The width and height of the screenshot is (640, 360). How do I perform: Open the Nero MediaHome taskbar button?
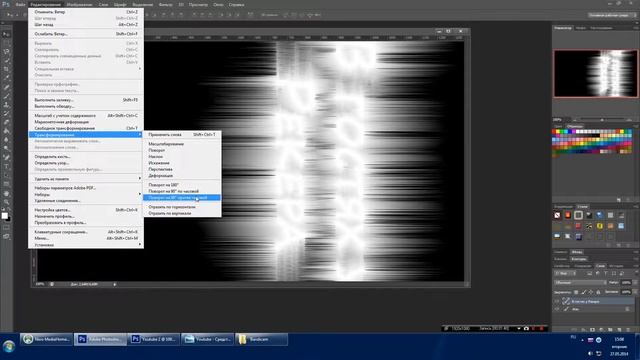click(46, 339)
